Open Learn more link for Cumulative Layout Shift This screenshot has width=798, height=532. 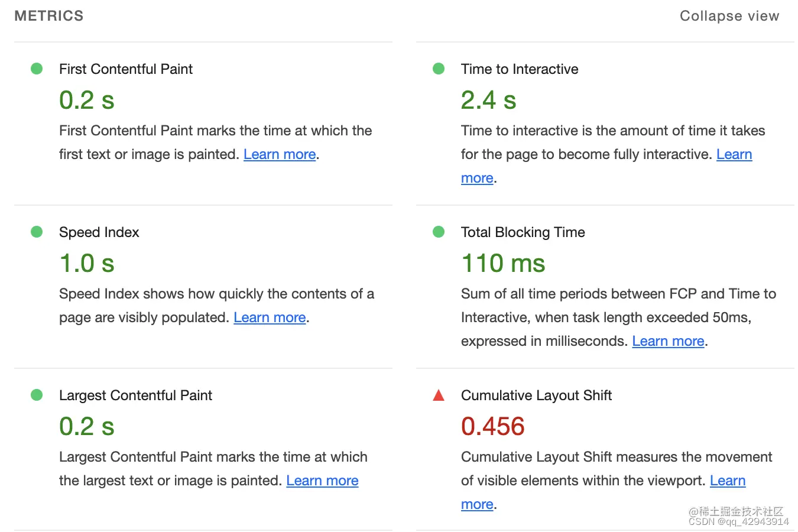(728, 481)
